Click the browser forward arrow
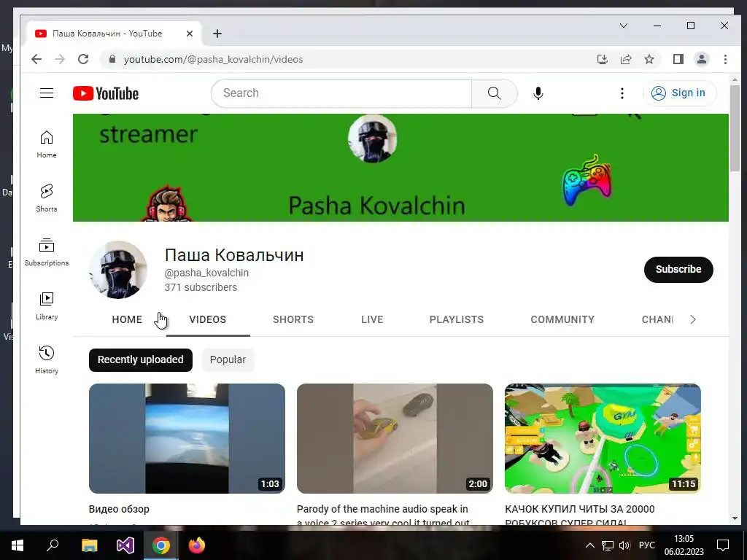The image size is (747, 560). (60, 59)
